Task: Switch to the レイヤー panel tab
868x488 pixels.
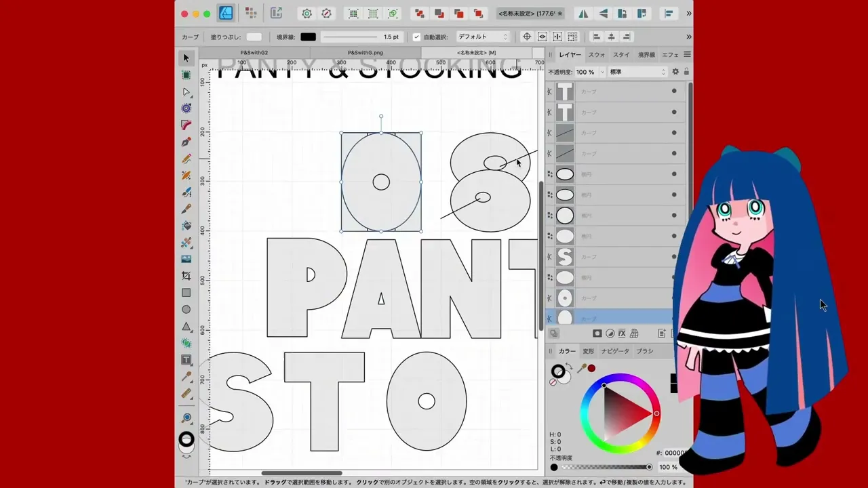Action: pyautogui.click(x=570, y=54)
